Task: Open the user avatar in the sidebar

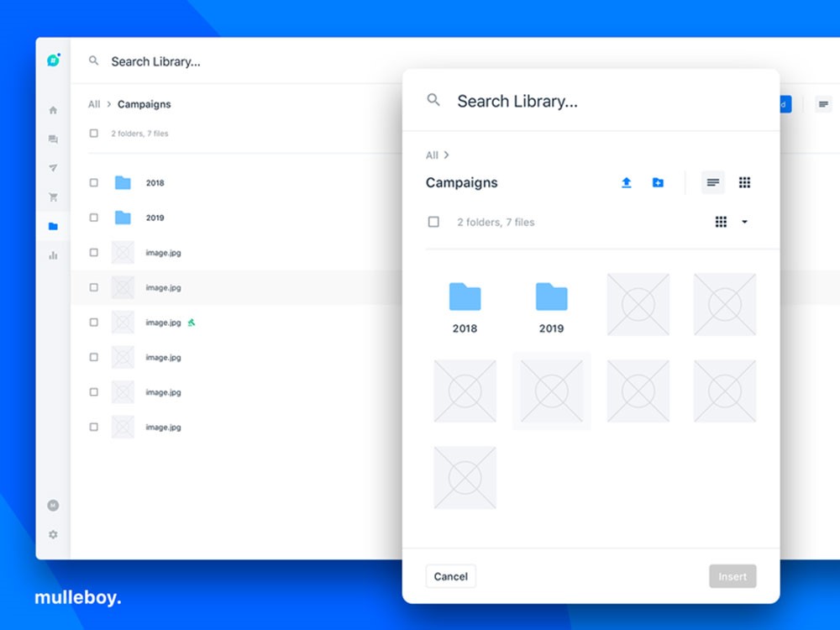Action: (x=53, y=505)
